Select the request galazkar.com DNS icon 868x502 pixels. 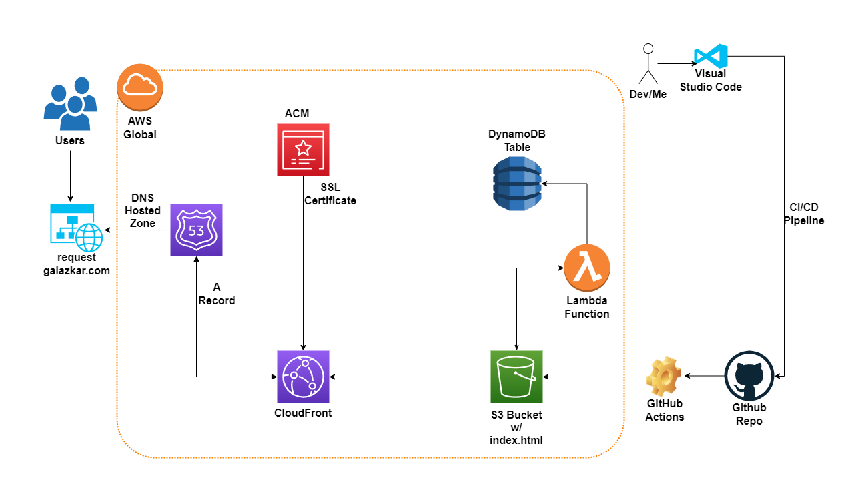tap(77, 226)
